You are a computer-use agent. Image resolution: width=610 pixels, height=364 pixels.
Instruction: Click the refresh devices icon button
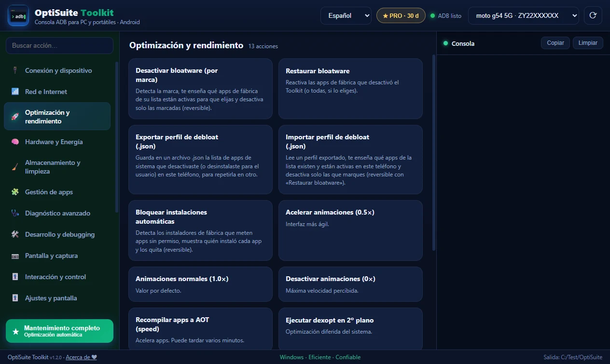click(593, 15)
